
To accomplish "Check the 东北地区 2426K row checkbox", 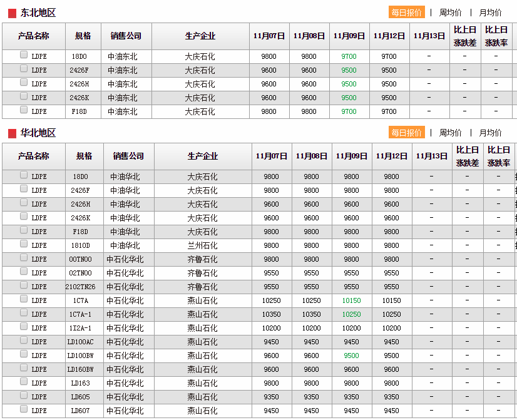I will pos(23,96).
